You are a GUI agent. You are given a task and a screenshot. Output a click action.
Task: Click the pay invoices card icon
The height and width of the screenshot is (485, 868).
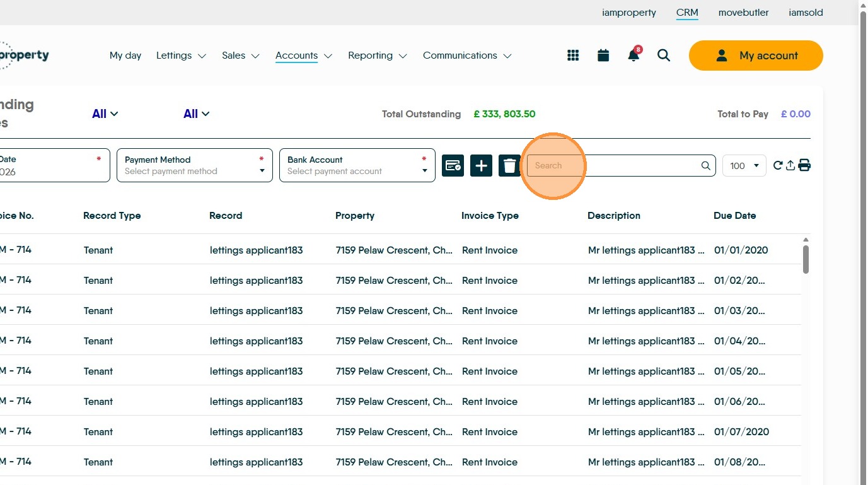point(453,166)
